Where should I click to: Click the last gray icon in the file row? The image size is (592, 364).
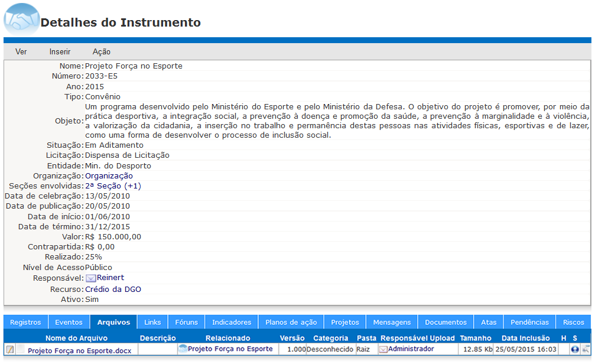586,349
